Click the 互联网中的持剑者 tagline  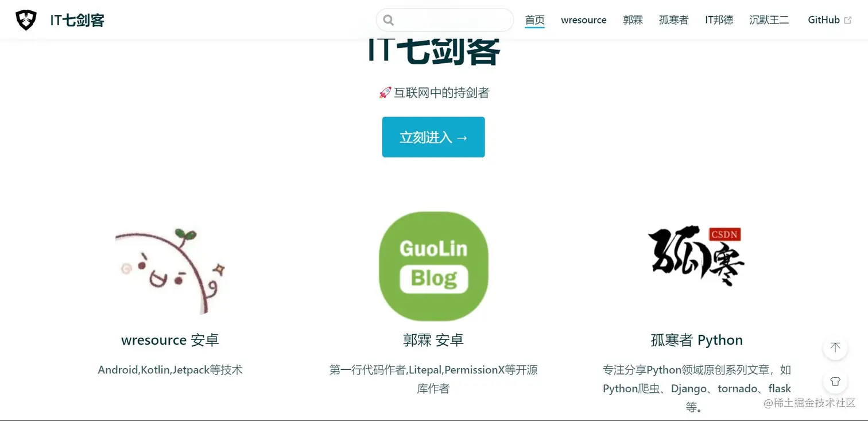pyautogui.click(x=441, y=92)
